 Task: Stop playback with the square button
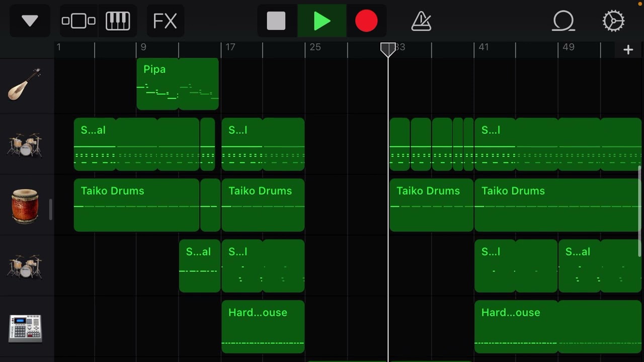coord(276,21)
